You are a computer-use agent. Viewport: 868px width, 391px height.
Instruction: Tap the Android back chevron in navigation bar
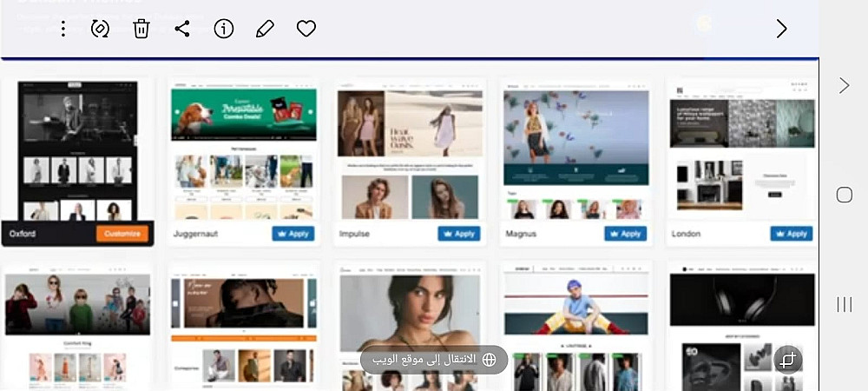[x=844, y=85]
